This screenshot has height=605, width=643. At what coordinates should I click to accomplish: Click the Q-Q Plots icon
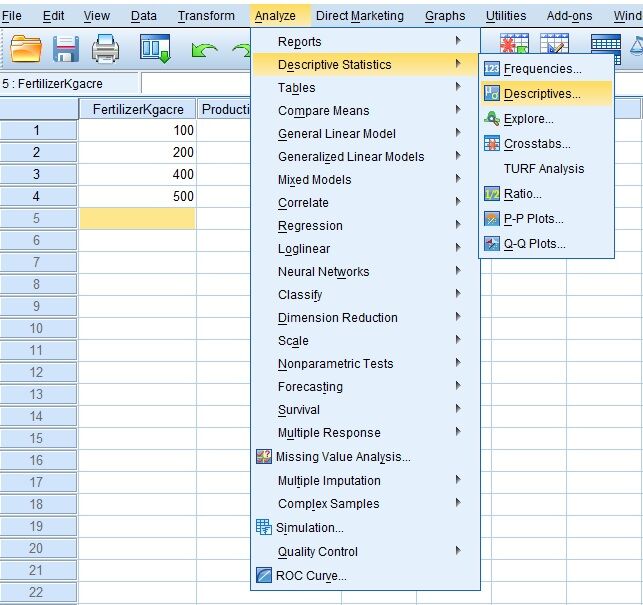click(x=492, y=243)
